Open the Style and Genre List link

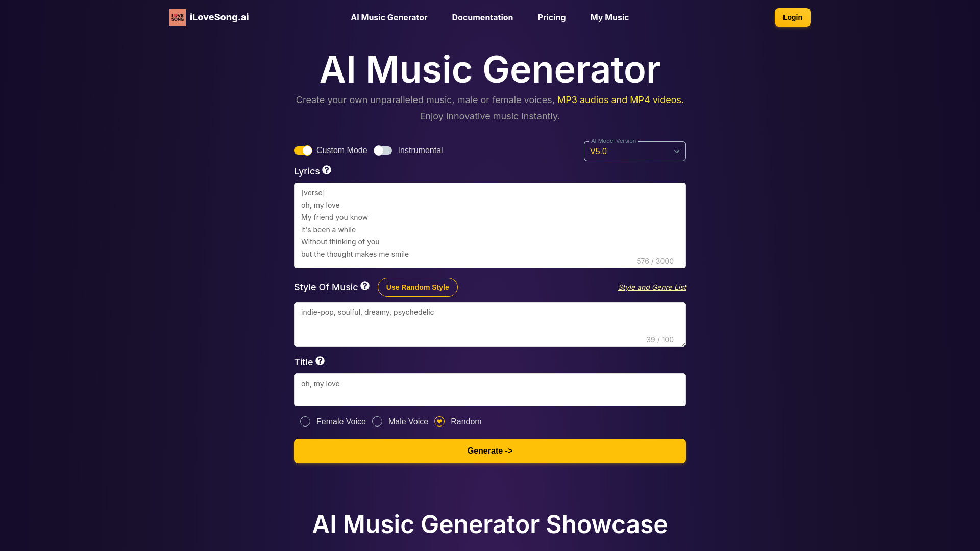coord(651,287)
